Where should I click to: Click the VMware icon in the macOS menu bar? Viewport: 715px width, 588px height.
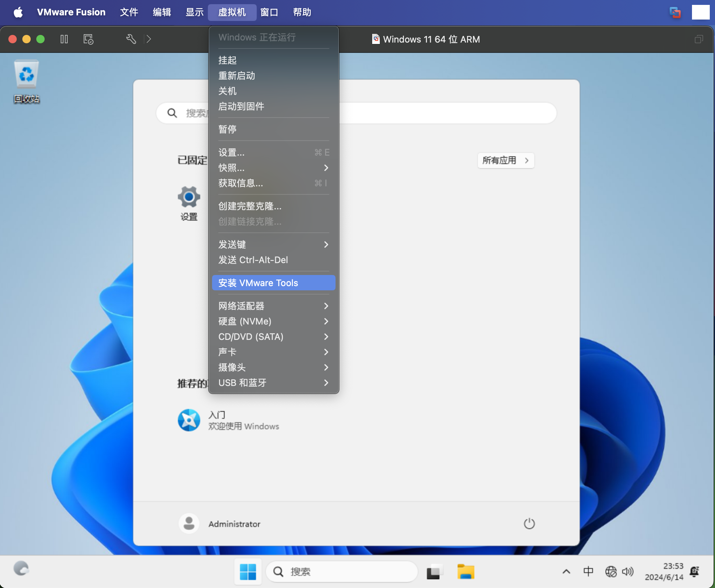[x=675, y=12]
